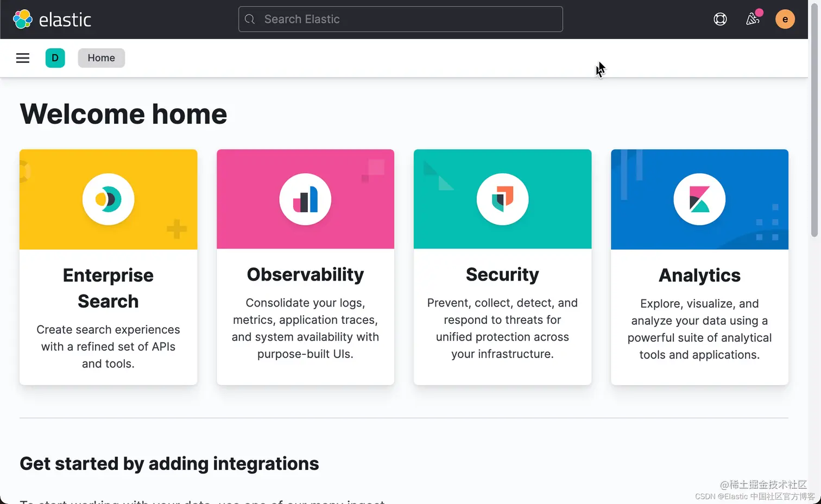
Task: Open the Analytics card title
Action: pyautogui.click(x=699, y=275)
